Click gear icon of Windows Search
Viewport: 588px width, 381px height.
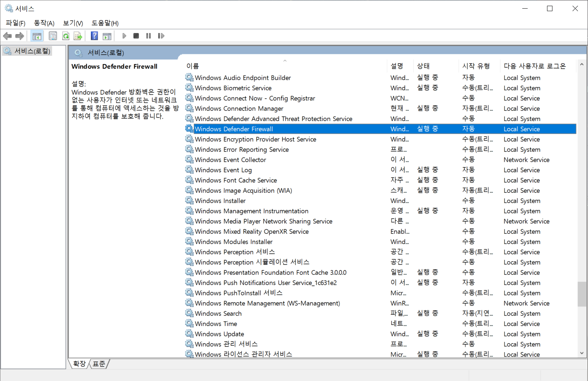tap(189, 313)
